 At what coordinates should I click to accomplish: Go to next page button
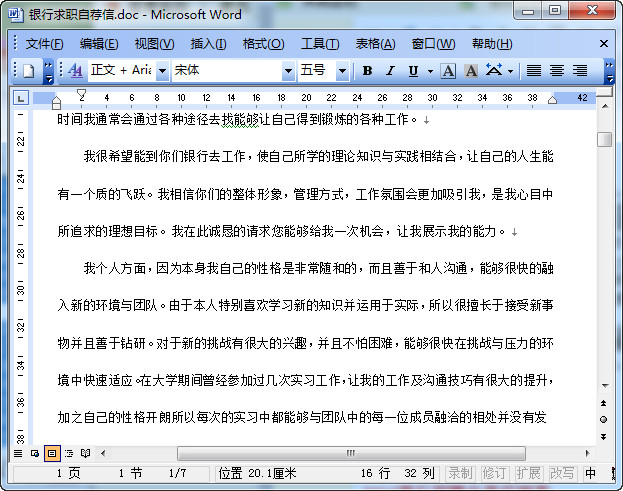tap(604, 437)
